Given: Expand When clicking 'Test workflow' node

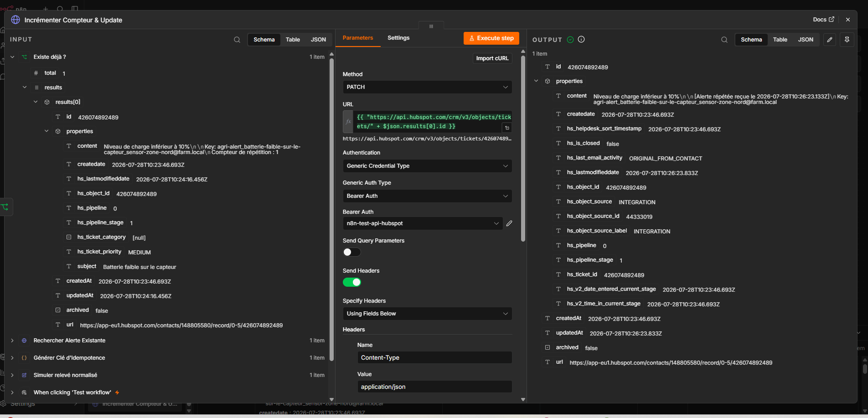Looking at the screenshot, I should pos(12,392).
